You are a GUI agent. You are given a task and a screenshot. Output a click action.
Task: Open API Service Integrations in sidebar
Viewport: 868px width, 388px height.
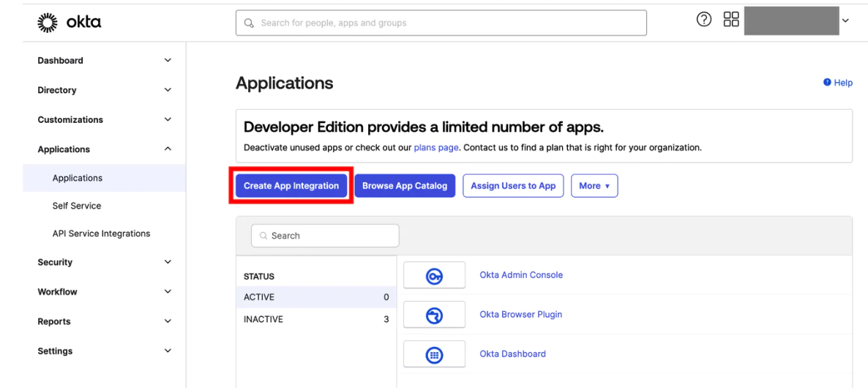pyautogui.click(x=101, y=234)
